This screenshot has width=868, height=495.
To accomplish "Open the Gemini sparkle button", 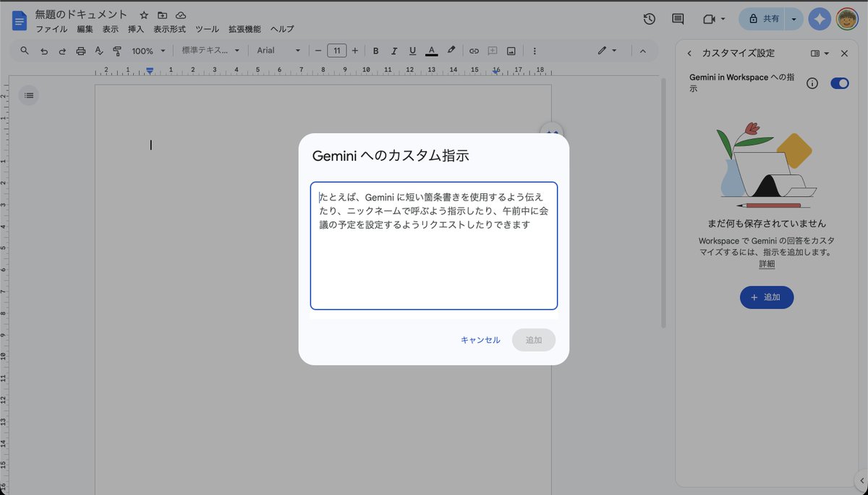I will (x=820, y=20).
